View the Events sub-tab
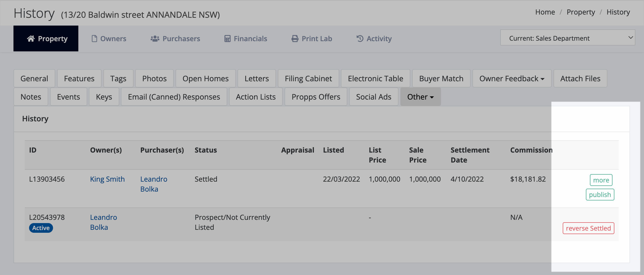The image size is (644, 275). click(x=68, y=97)
